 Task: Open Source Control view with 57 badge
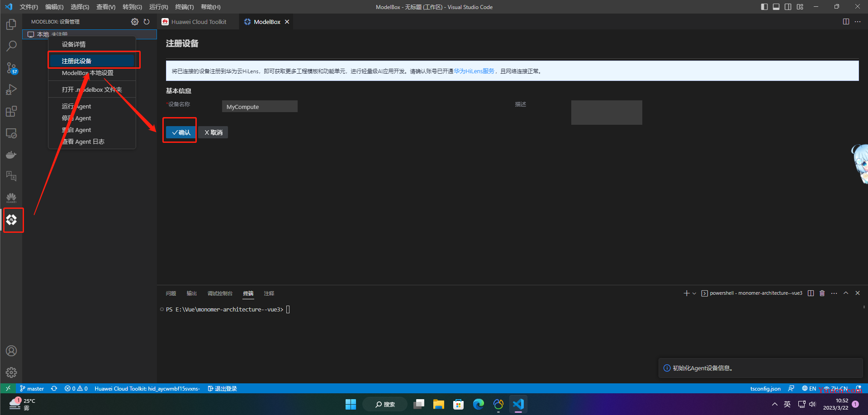(11, 68)
